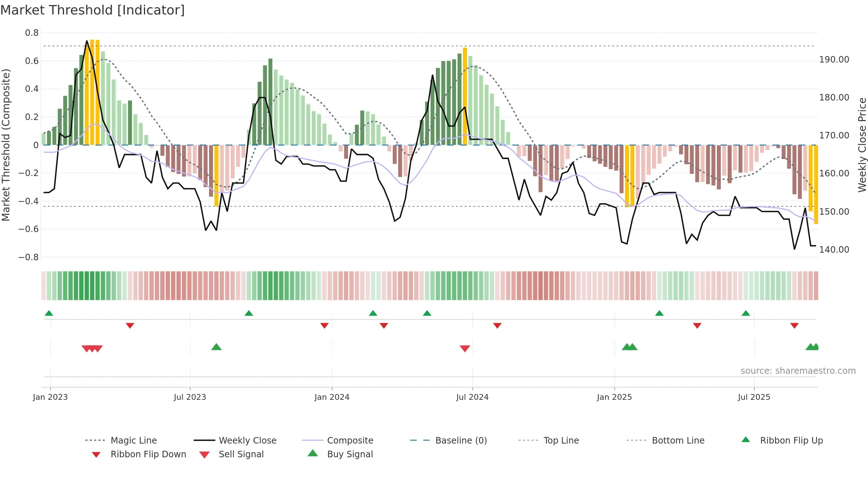868x488 pixels.
Task: Click the ribbon flip up triangle in February 2024
Action: click(x=373, y=313)
